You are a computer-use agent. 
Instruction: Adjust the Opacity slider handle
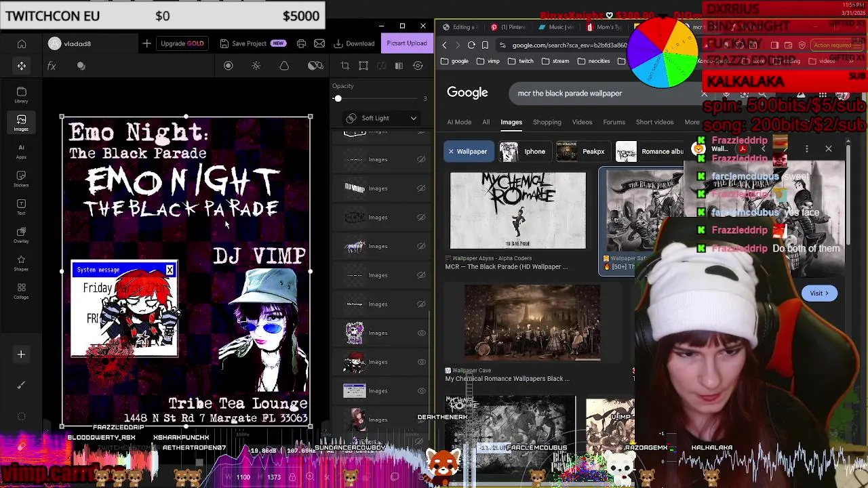[x=338, y=99]
